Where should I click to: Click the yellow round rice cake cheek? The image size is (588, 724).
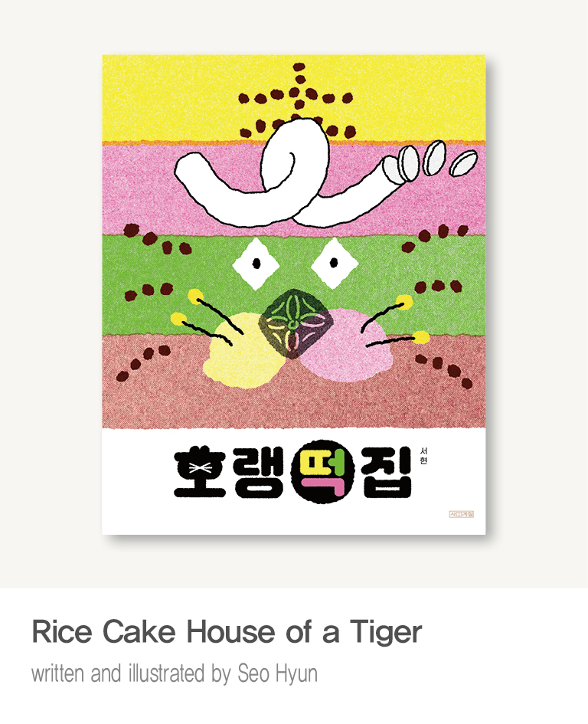point(239,351)
